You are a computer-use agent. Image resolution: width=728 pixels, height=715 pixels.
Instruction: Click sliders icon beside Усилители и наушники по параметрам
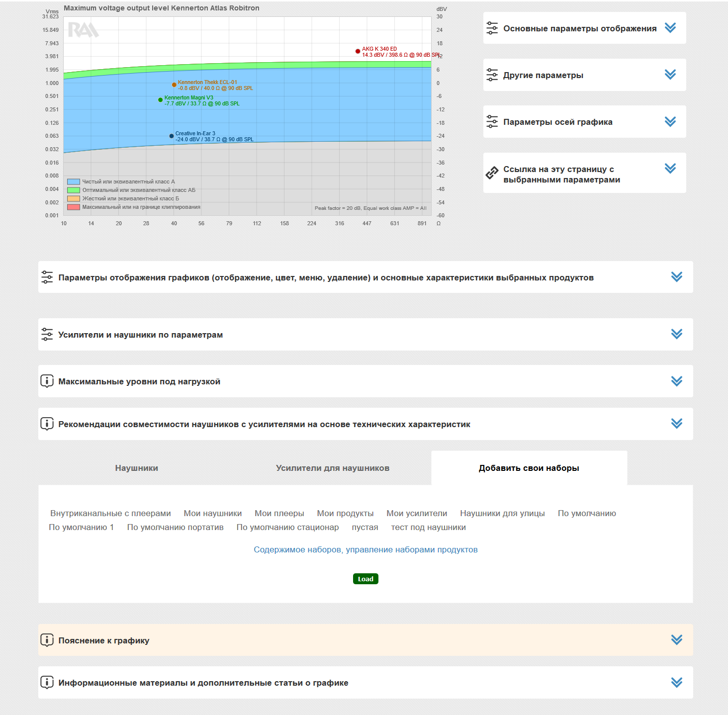[x=47, y=335]
